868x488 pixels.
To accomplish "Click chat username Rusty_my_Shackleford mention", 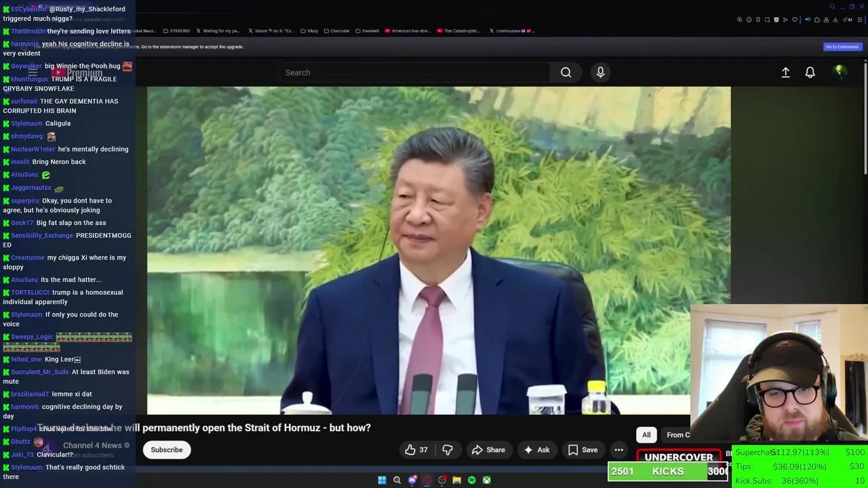I will click(87, 9).
